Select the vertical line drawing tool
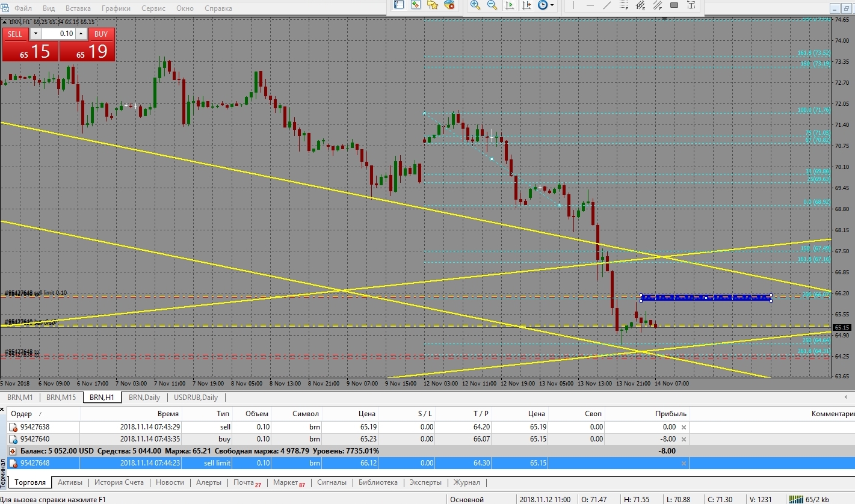 coord(573,5)
